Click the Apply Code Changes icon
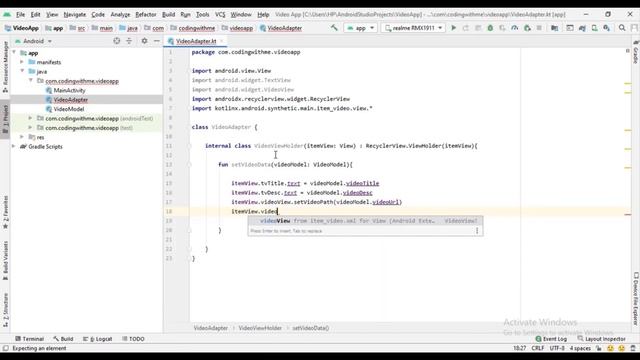 (478, 28)
